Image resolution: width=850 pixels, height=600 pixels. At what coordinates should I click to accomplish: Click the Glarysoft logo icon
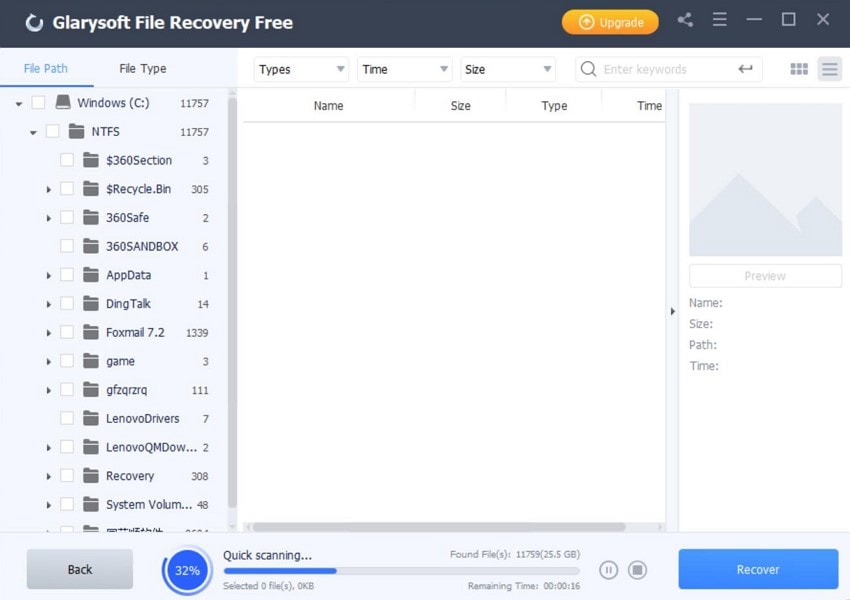pyautogui.click(x=34, y=23)
